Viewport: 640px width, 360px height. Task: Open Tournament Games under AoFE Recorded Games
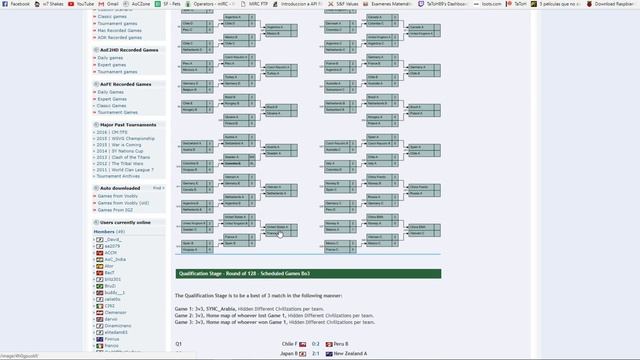click(118, 112)
